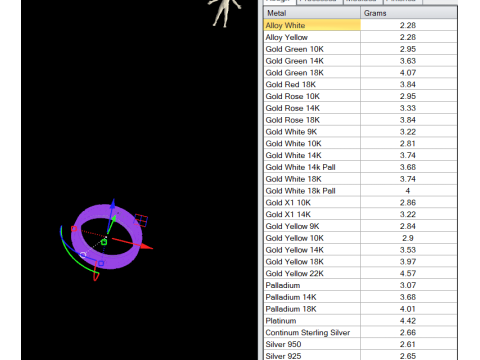Screen dimensions: 480x360
Task: Select the Gold Rose 18K row
Action: click(x=360, y=120)
